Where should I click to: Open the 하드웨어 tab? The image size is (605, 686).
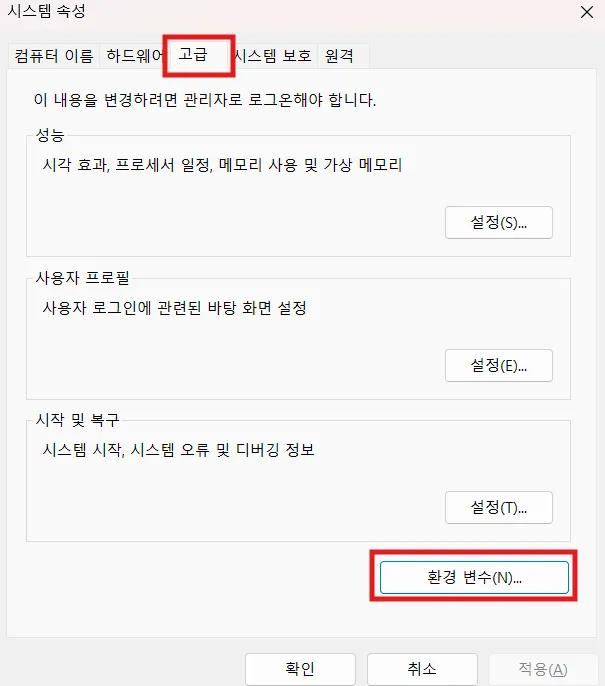[133, 56]
